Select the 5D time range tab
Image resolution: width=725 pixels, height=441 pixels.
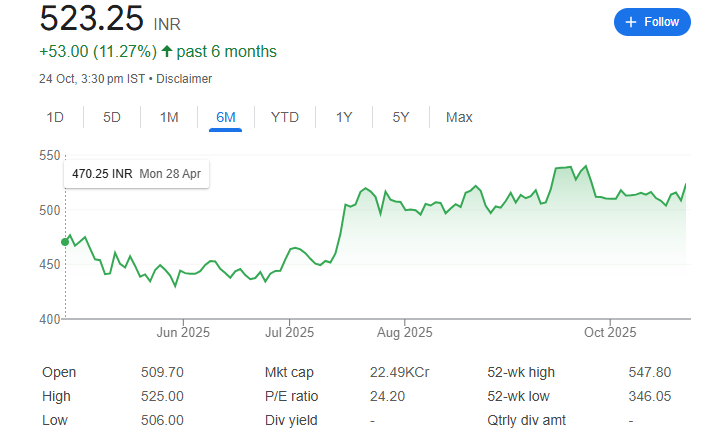112,117
